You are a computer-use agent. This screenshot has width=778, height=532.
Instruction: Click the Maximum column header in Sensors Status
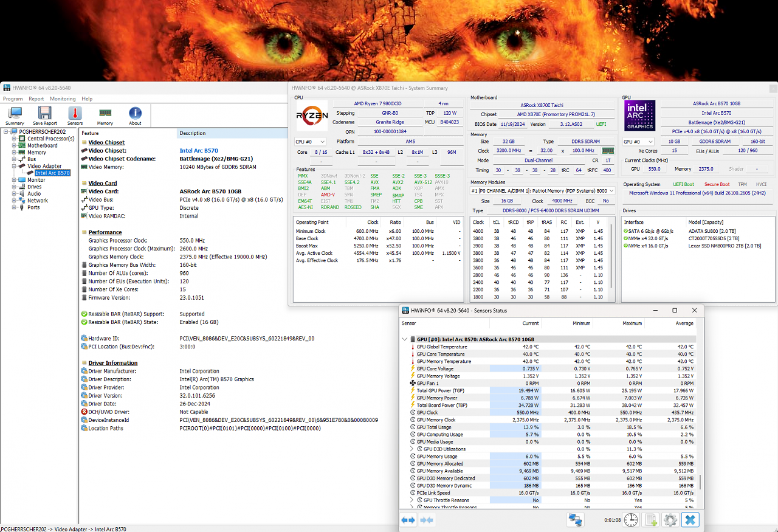pos(617,323)
